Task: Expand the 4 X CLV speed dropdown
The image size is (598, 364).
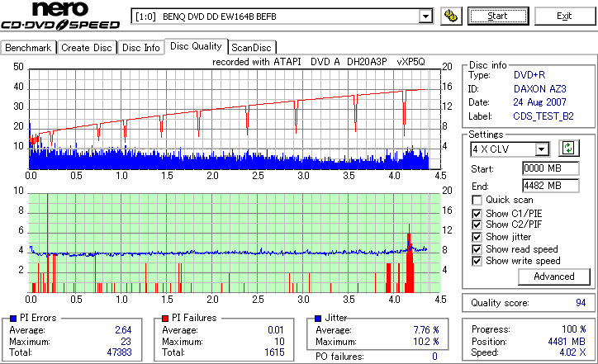Action: (541, 149)
